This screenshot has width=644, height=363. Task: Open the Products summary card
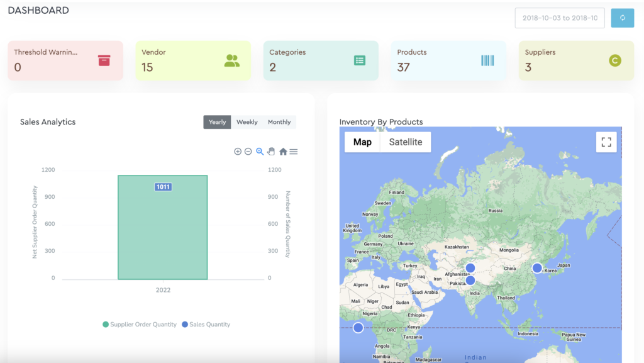[448, 60]
